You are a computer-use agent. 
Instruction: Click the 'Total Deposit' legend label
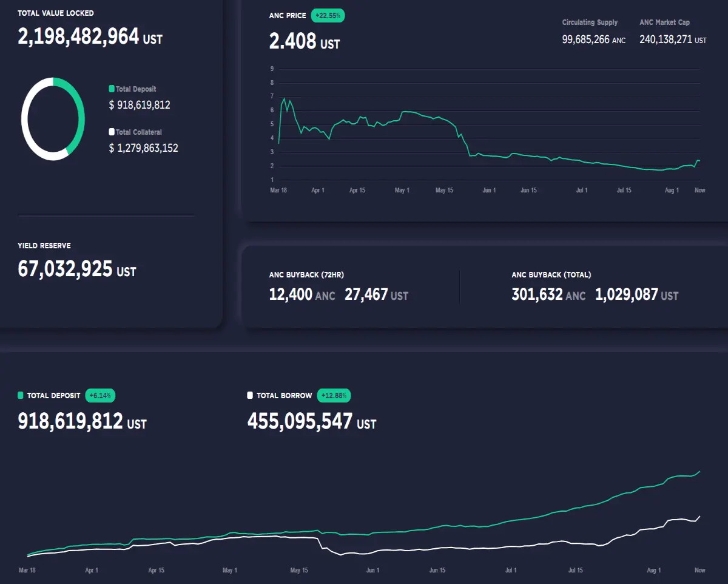tap(136, 89)
